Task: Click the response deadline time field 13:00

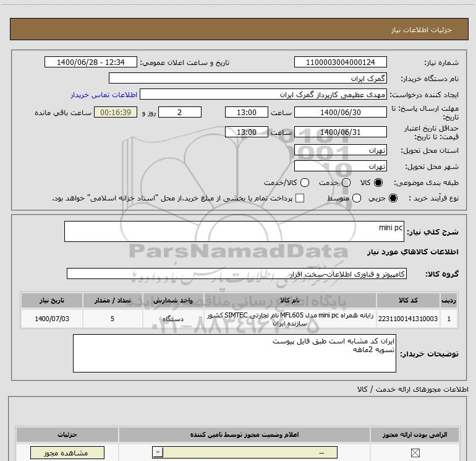Action: pyautogui.click(x=247, y=113)
